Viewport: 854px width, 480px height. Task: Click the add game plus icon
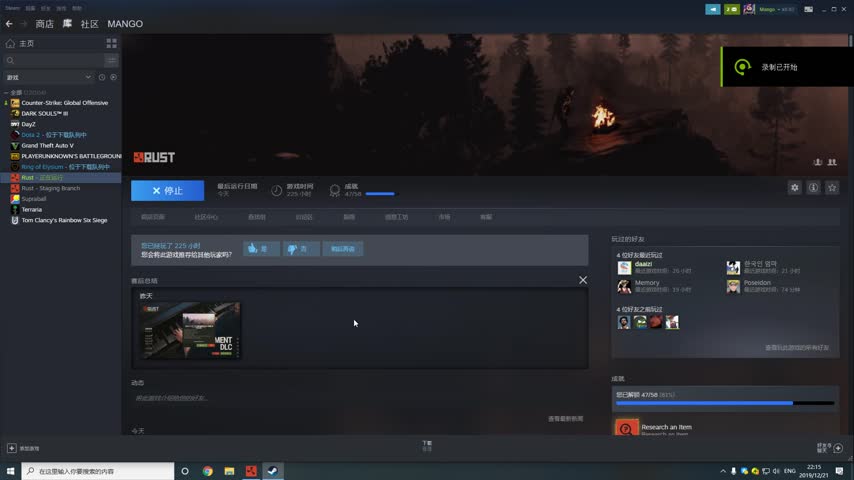coord(11,448)
